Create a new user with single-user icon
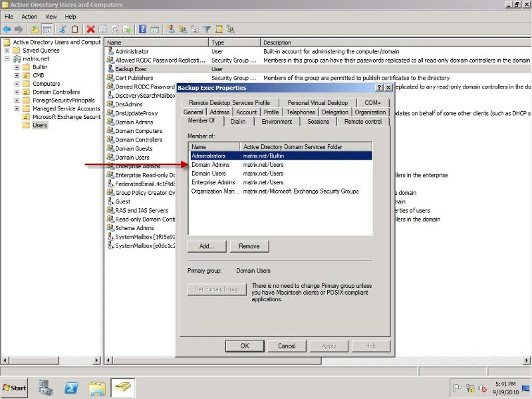Screen dimensions: 532x399 point(171,29)
